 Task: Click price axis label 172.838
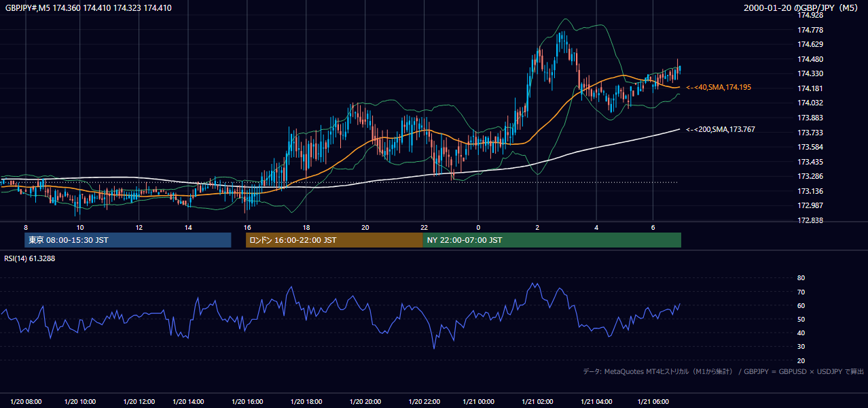pos(810,220)
